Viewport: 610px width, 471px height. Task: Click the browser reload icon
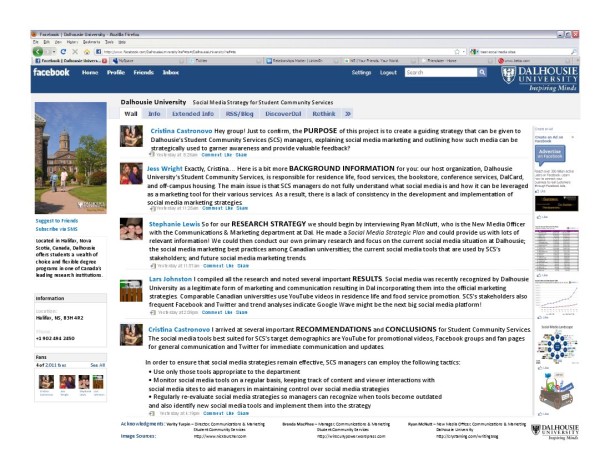point(63,51)
